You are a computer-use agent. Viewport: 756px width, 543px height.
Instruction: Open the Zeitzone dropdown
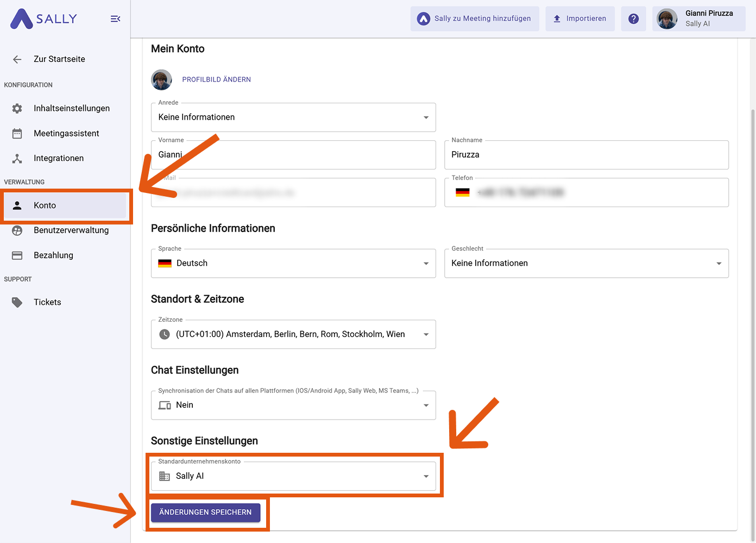click(293, 334)
